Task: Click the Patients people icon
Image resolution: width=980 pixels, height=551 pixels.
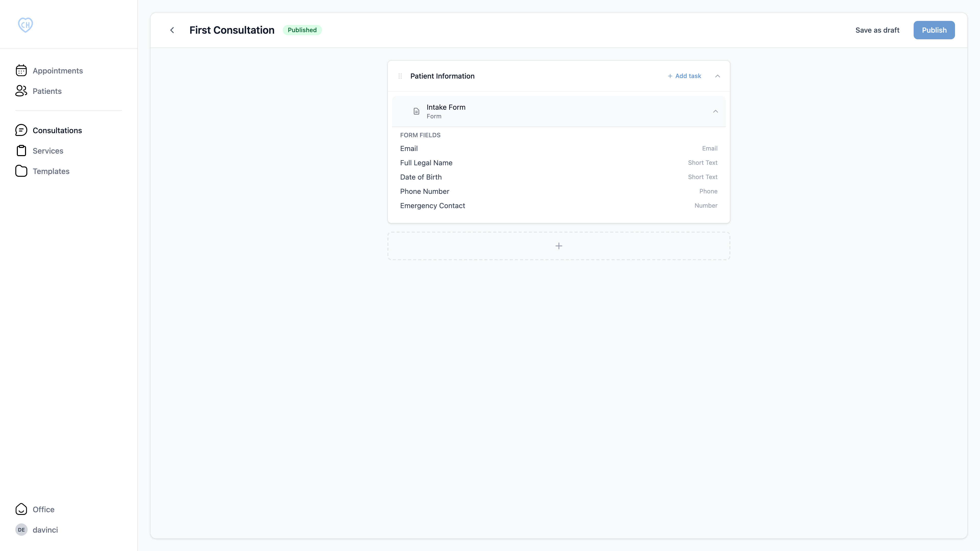Action: (x=21, y=91)
